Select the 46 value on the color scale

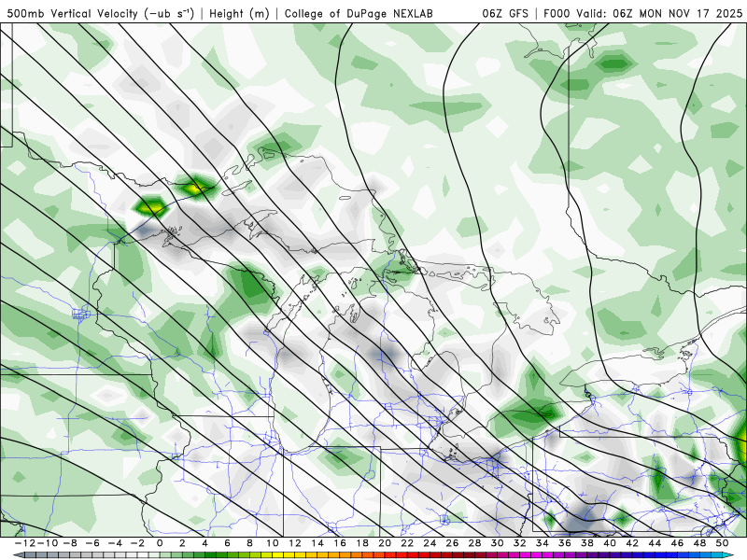pyautogui.click(x=677, y=543)
